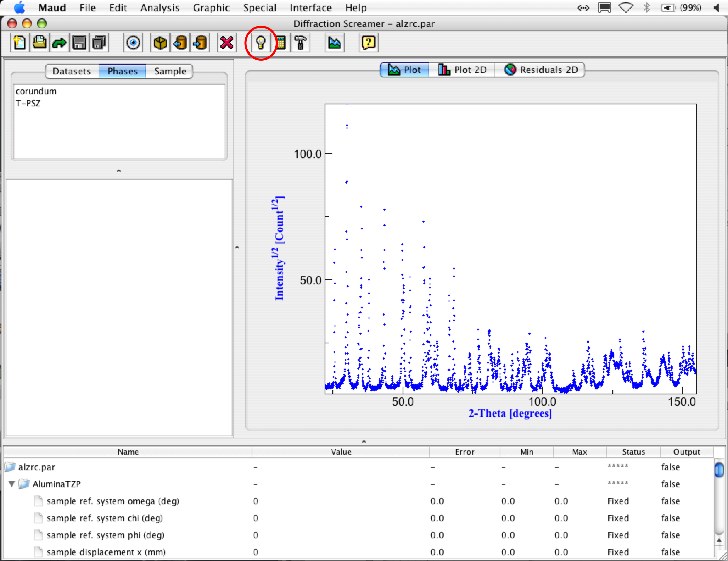
Task: Switch to the Plot 2D view
Action: tap(462, 70)
